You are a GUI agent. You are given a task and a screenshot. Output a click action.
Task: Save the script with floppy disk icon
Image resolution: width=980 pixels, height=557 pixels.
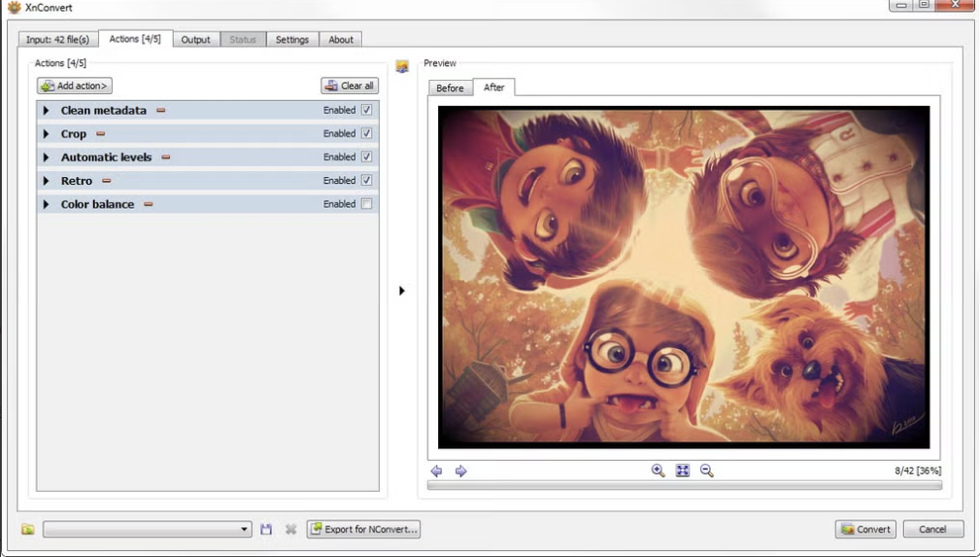pyautogui.click(x=266, y=530)
